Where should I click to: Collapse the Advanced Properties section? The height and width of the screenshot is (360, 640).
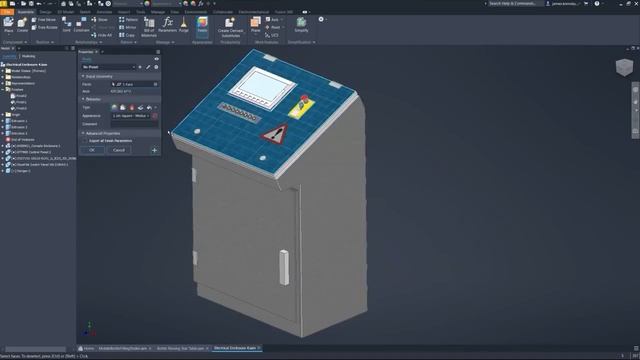point(83,133)
